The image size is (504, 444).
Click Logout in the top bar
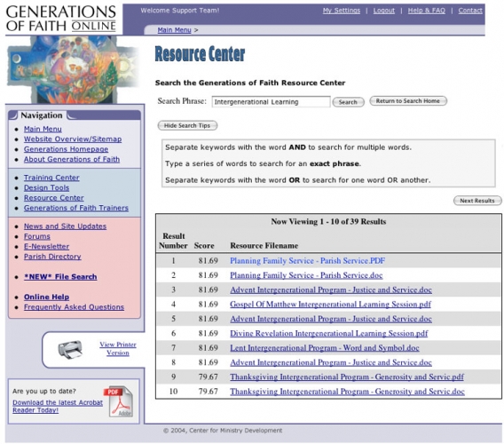pyautogui.click(x=384, y=11)
